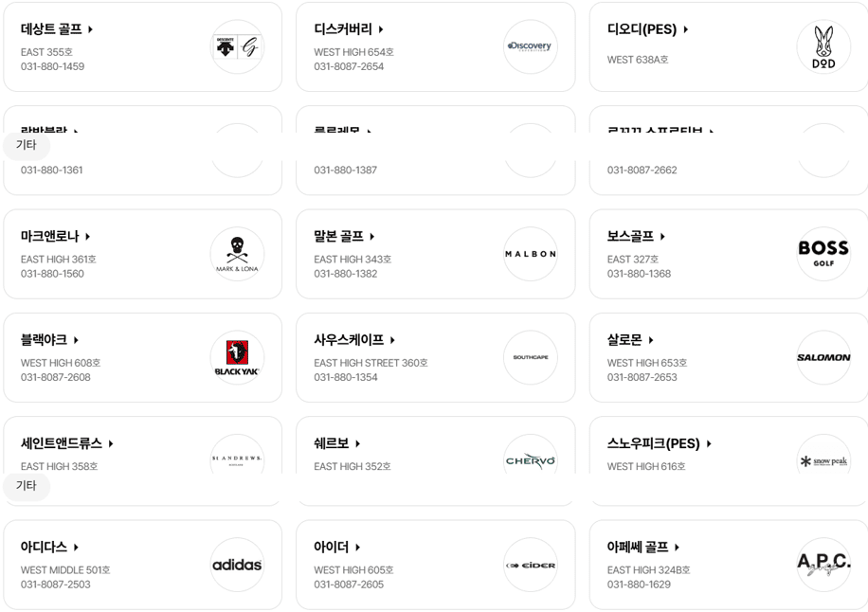Open 보스골프 store details
The height and width of the screenshot is (612, 868).
(636, 236)
